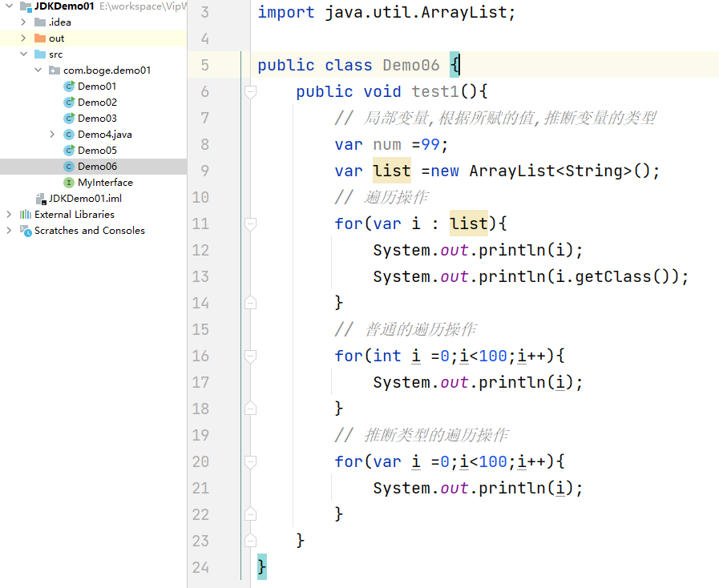Screen dimensions: 719x588
Task: Click fold end marker on line 14
Action: tap(250, 303)
